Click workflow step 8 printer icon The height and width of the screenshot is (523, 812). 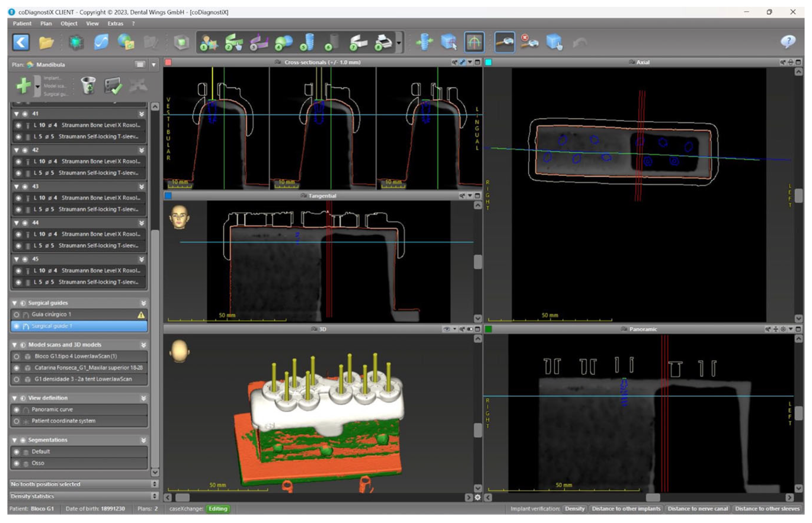click(383, 43)
